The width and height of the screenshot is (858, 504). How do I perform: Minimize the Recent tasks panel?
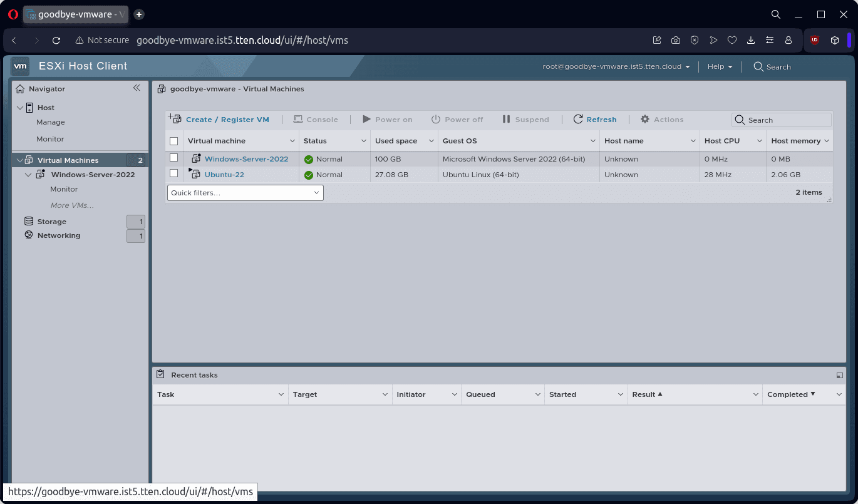(x=839, y=376)
